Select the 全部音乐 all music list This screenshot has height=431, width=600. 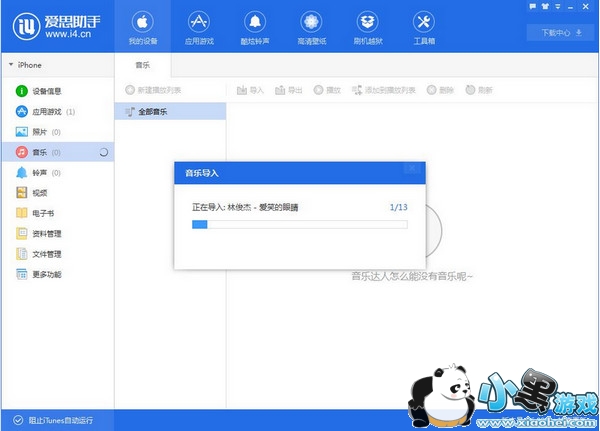170,111
